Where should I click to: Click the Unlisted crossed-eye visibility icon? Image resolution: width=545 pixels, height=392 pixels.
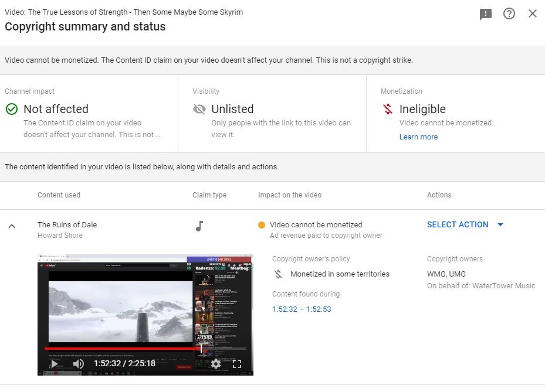199,109
